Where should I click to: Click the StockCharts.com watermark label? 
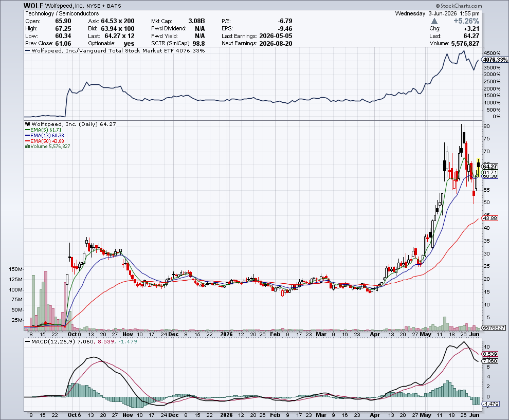pos(459,6)
